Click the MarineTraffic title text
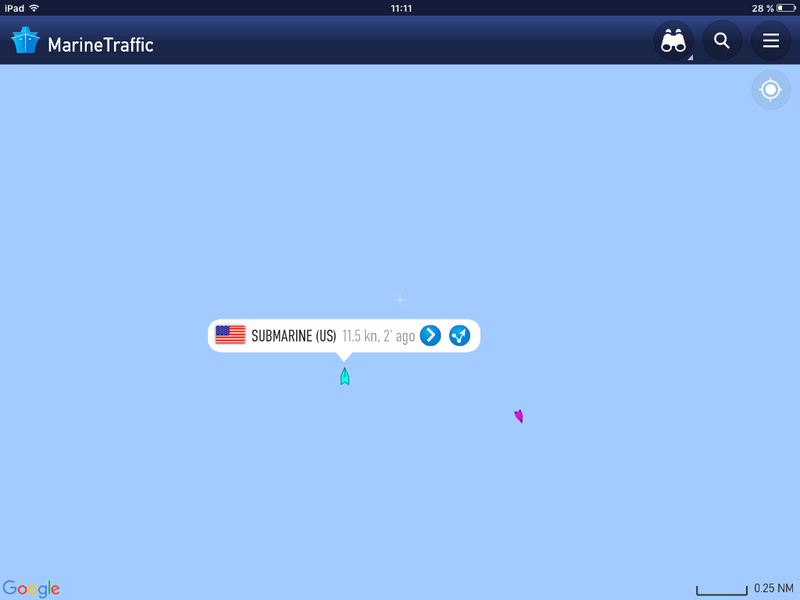This screenshot has width=800, height=600. pyautogui.click(x=101, y=45)
